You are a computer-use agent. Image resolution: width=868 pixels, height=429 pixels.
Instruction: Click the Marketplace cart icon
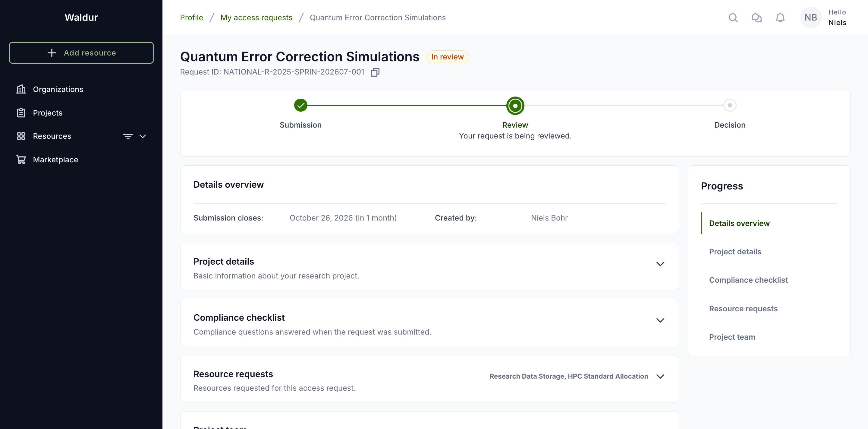pyautogui.click(x=21, y=160)
